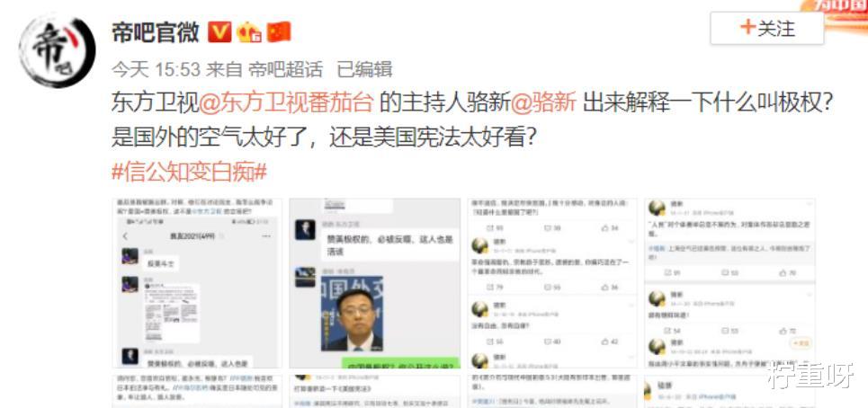Open the #信公知变白痴# hashtag topic

point(189,173)
